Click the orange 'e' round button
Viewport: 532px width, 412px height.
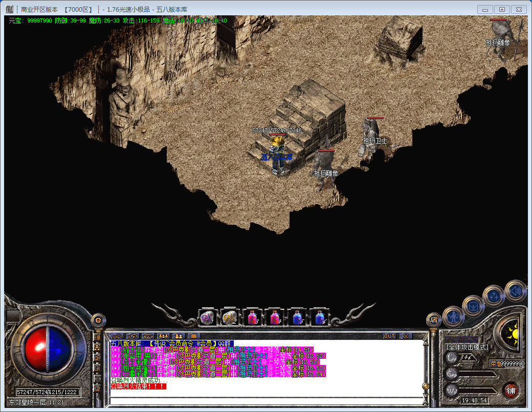(x=98, y=320)
